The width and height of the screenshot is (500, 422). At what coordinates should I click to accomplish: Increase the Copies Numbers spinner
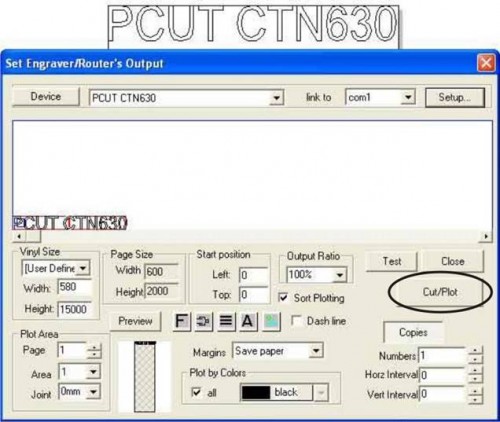point(475,351)
